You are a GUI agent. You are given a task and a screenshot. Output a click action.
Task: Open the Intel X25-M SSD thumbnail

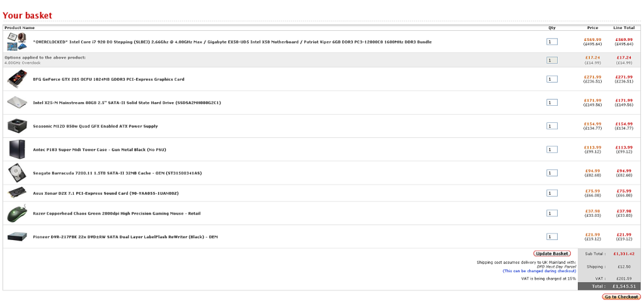point(17,103)
